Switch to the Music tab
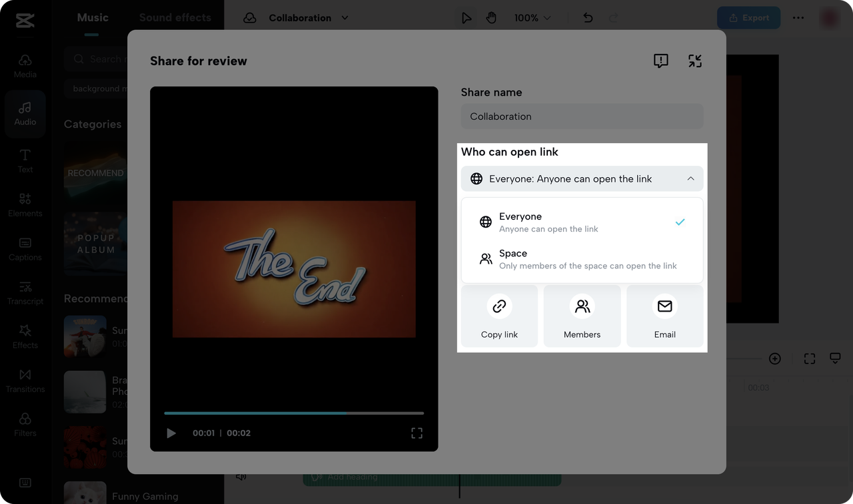The height and width of the screenshot is (504, 853). pyautogui.click(x=93, y=18)
